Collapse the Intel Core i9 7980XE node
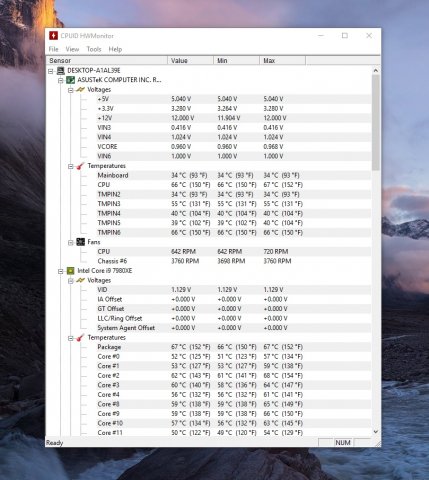 click(61, 271)
